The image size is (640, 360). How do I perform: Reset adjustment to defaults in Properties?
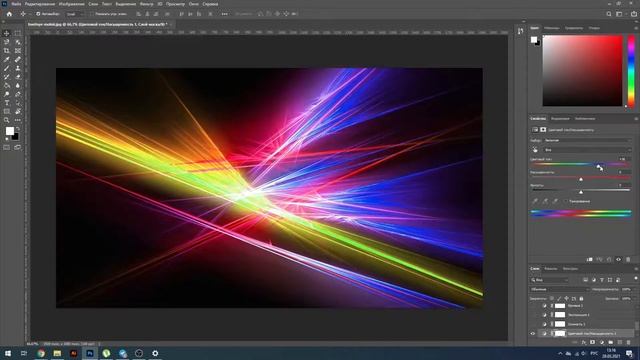609,260
